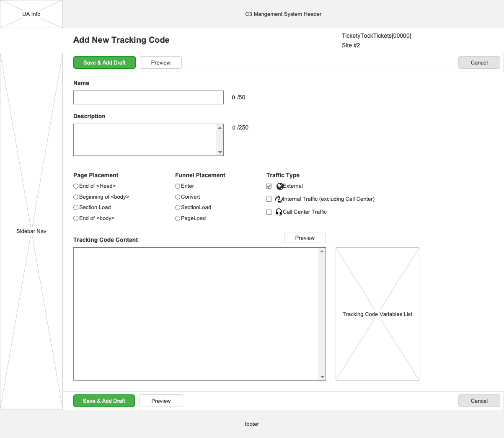Select Convert funnel placement
The image size is (504, 438).
pos(178,197)
